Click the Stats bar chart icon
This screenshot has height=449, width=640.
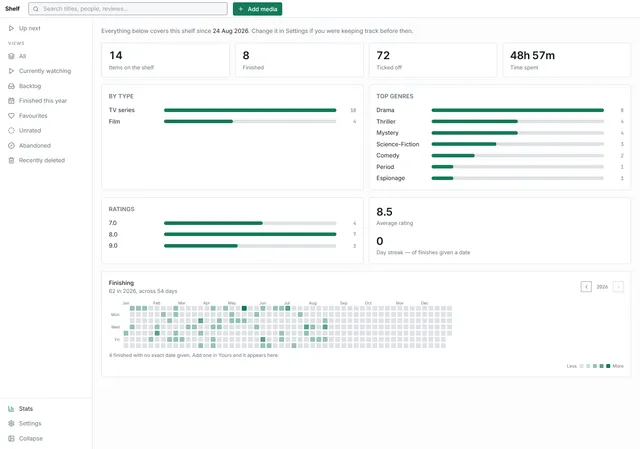(11, 409)
